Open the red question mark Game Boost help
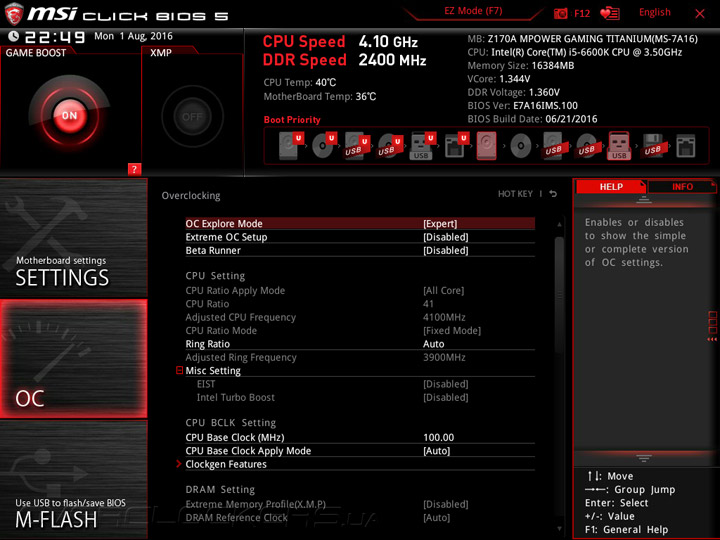Screen dimensions: 720x540 click(x=134, y=169)
